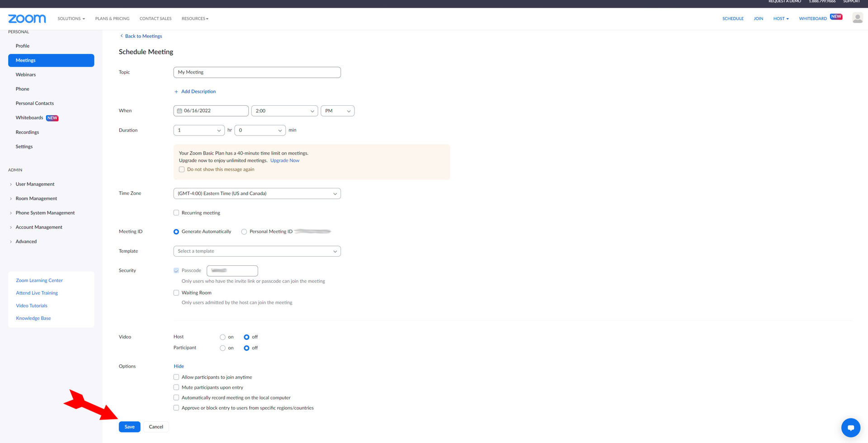Image resolution: width=868 pixels, height=443 pixels.
Task: Click the plus icon beside Add Description
Action: point(176,92)
